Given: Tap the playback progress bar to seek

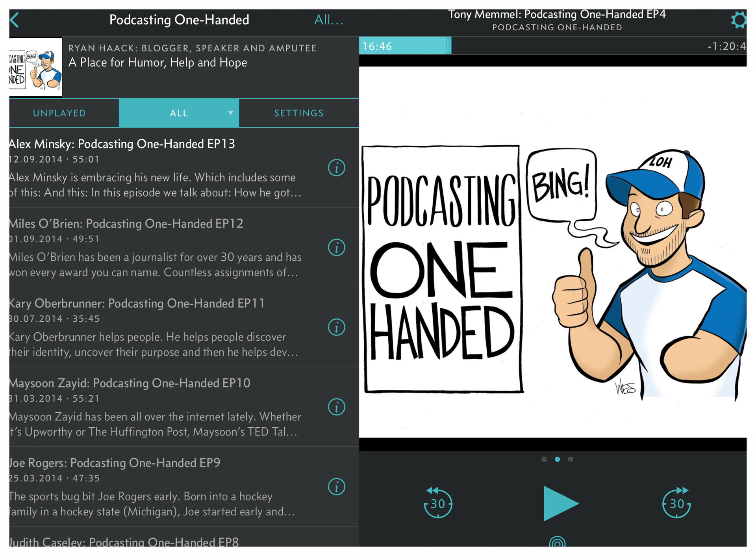Looking at the screenshot, I should pos(551,46).
